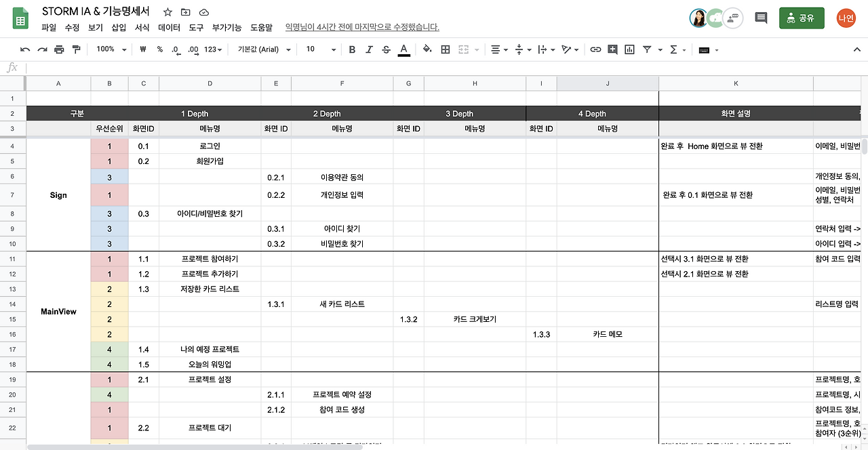Decrease decimal places
Image resolution: width=868 pixels, height=450 pixels.
[176, 49]
